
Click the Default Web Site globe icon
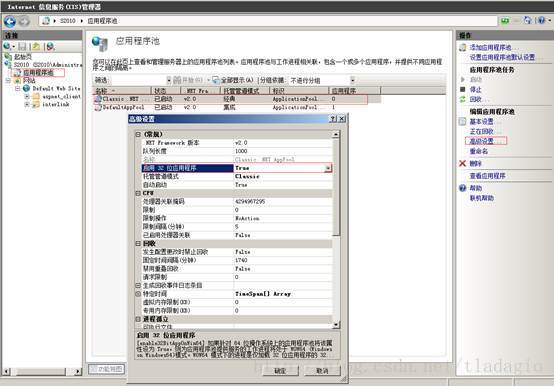pos(26,88)
